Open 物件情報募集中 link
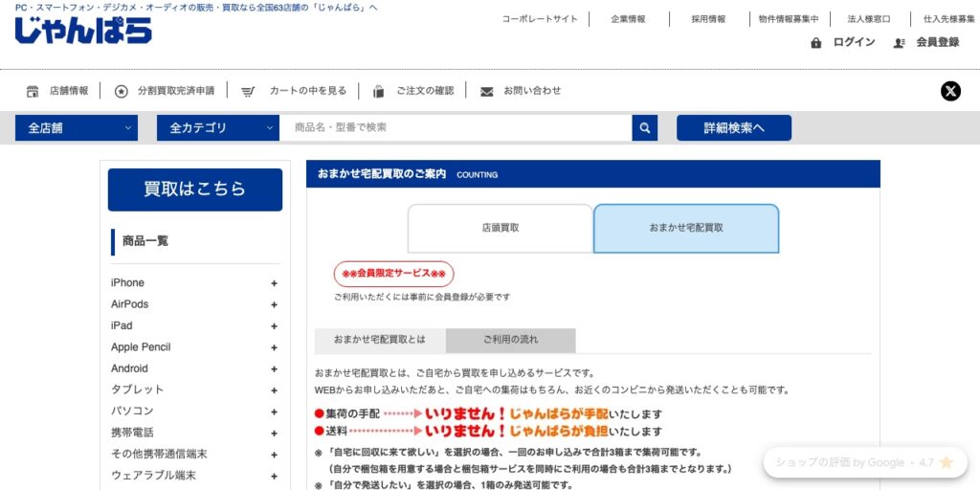 point(789,19)
